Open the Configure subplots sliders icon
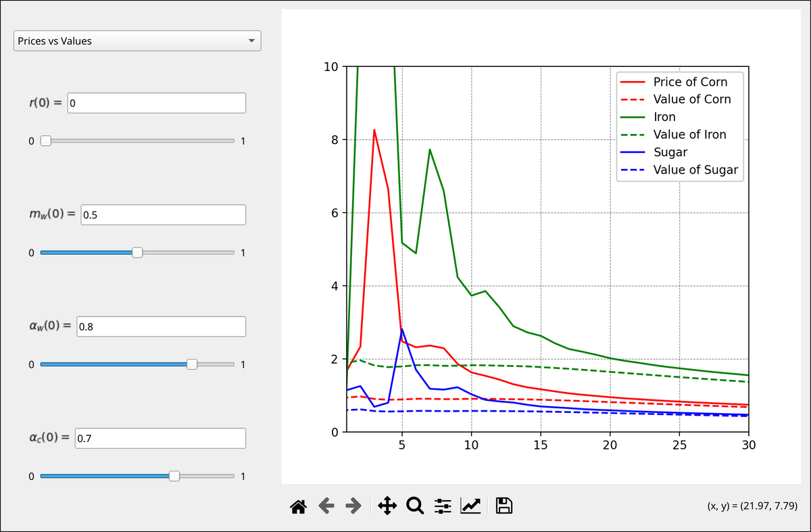811x532 pixels. [x=443, y=505]
